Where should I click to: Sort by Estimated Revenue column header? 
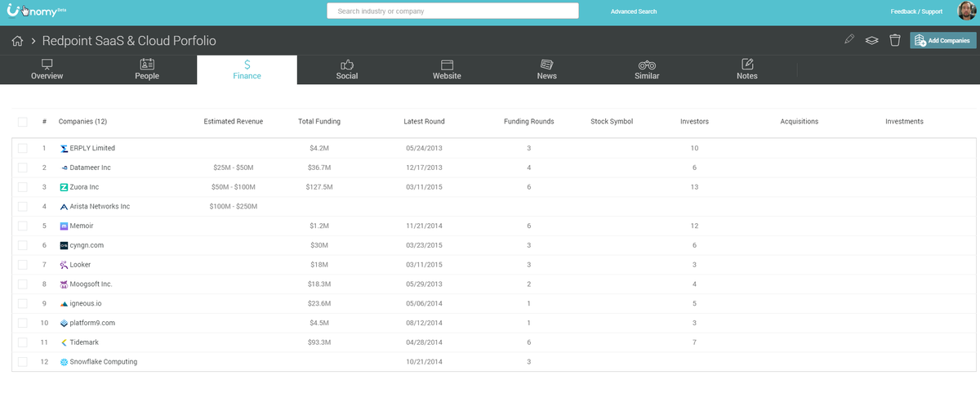point(234,122)
